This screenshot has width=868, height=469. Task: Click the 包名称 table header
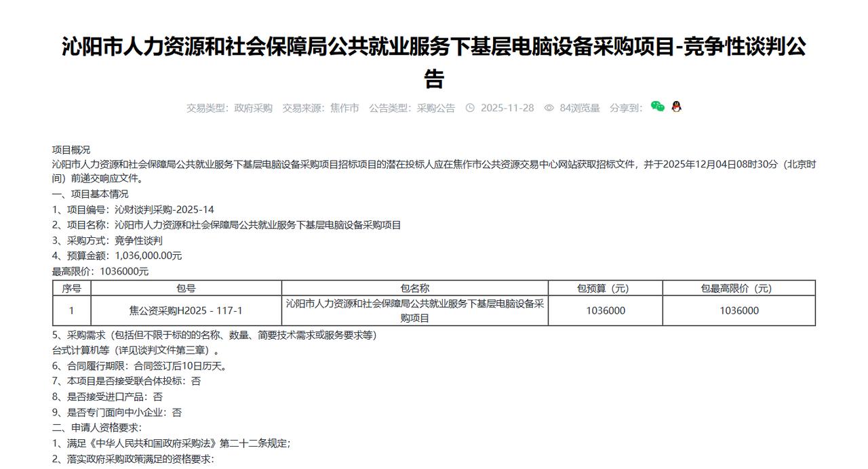pyautogui.click(x=414, y=288)
